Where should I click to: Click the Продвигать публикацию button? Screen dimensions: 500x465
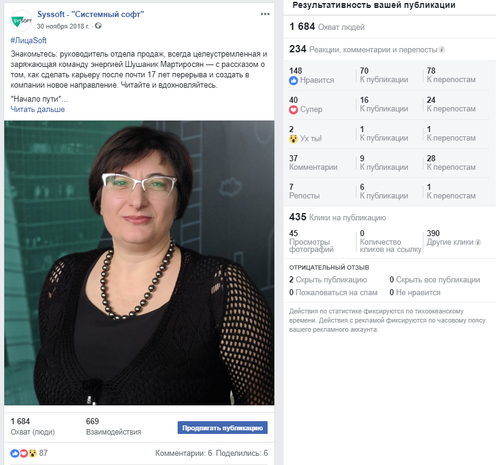(x=222, y=428)
